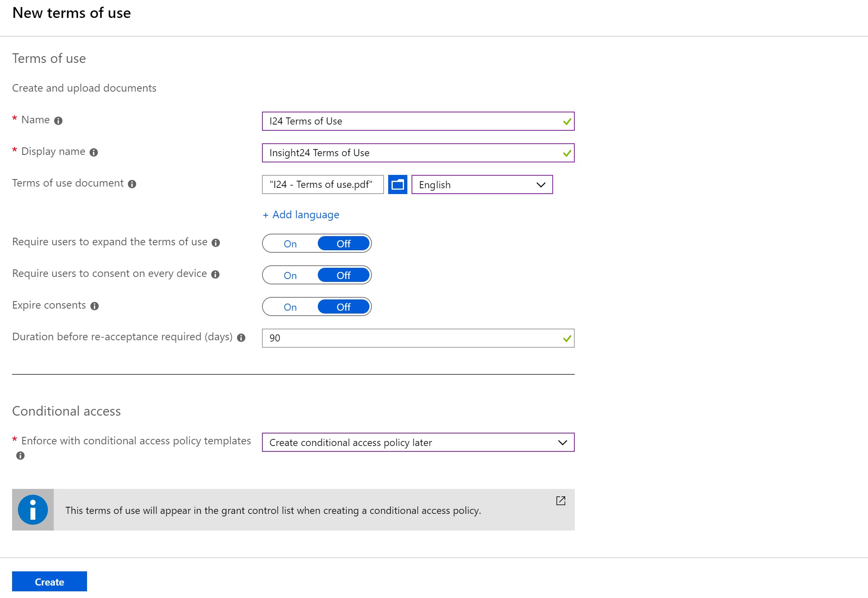The image size is (868, 598).
Task: Click Display name field Insight24 Terms of Use
Action: (x=418, y=153)
